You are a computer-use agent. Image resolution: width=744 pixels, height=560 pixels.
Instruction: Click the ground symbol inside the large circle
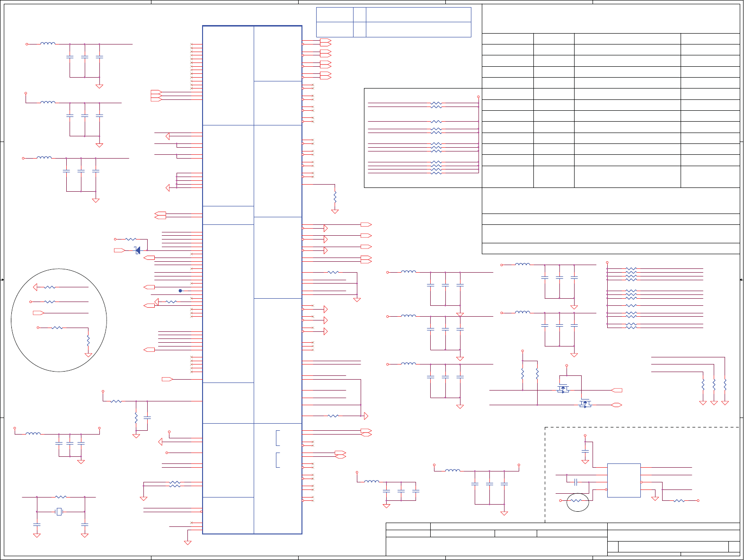click(x=88, y=355)
